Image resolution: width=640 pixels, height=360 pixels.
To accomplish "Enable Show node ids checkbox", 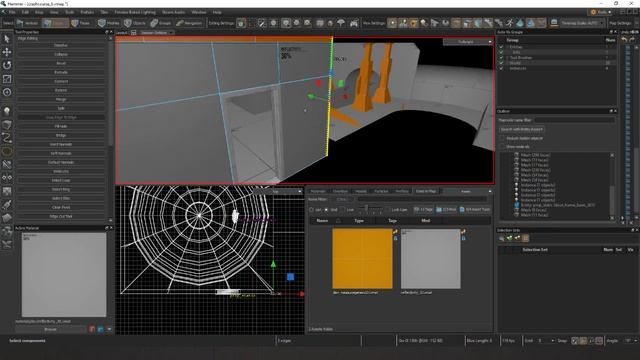I will 503,147.
